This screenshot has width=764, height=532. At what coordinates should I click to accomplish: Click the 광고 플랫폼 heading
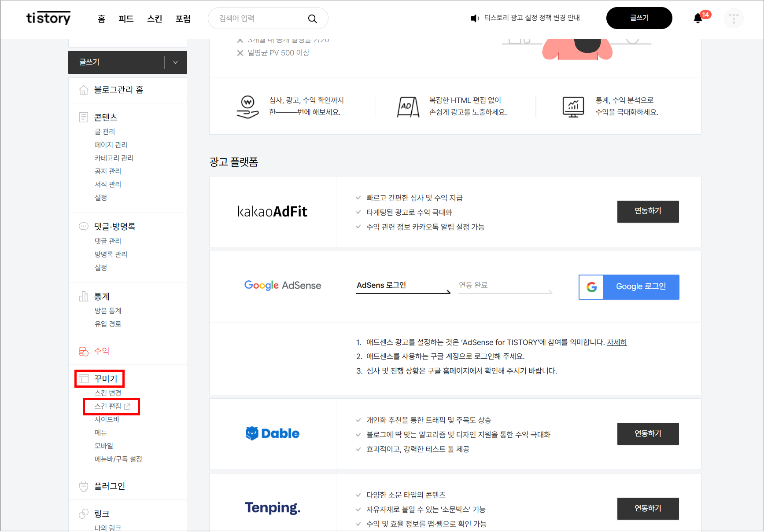[234, 162]
